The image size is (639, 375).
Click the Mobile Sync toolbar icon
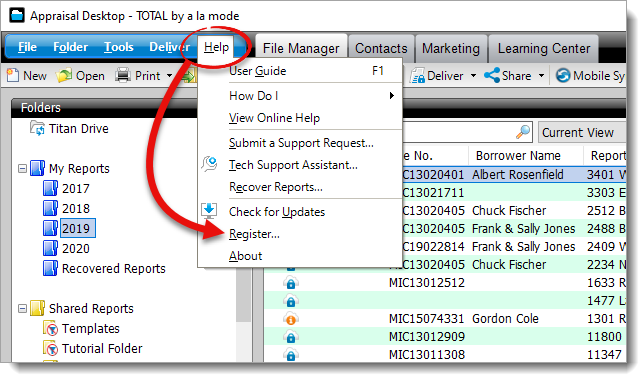coord(563,75)
